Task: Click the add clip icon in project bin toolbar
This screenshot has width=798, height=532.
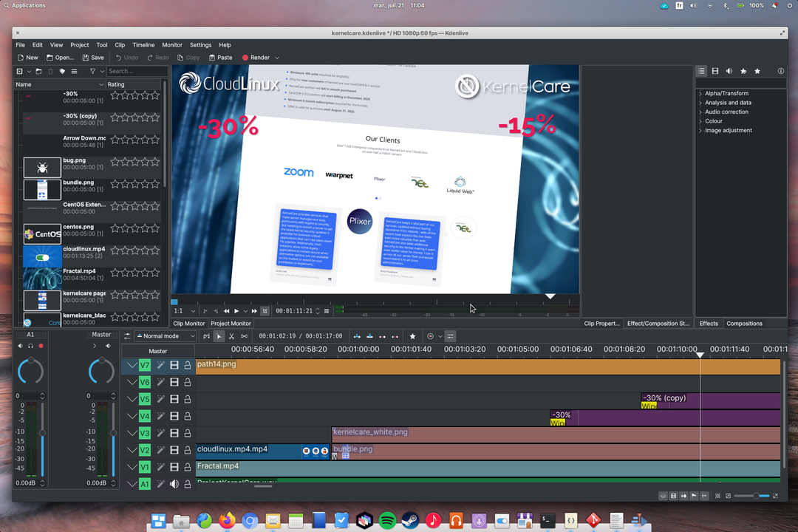Action: (19, 71)
